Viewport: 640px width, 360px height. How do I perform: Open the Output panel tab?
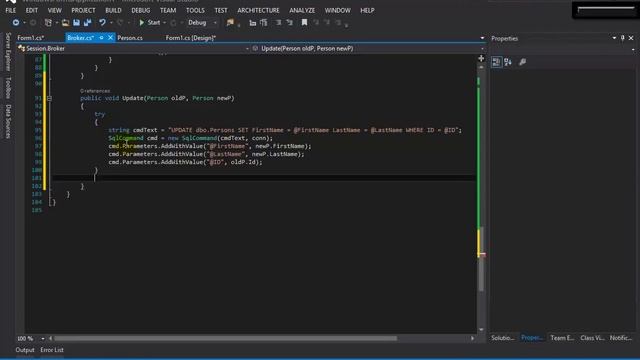point(25,350)
